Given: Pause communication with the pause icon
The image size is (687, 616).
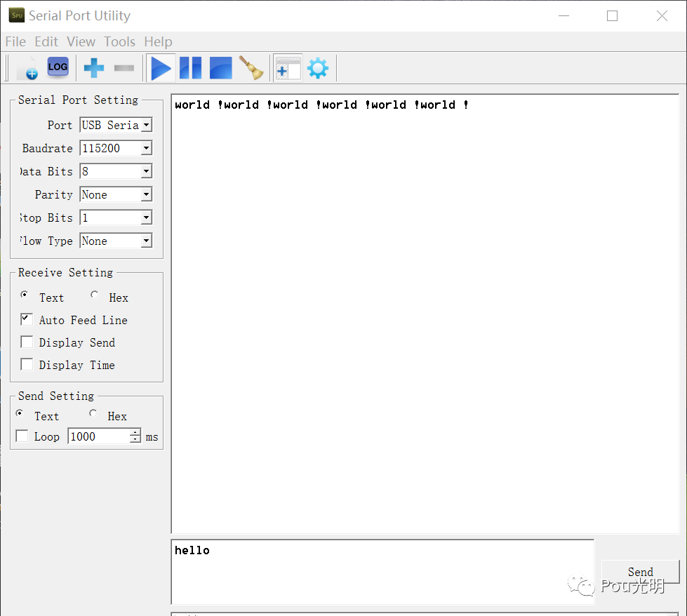Looking at the screenshot, I should tap(191, 68).
